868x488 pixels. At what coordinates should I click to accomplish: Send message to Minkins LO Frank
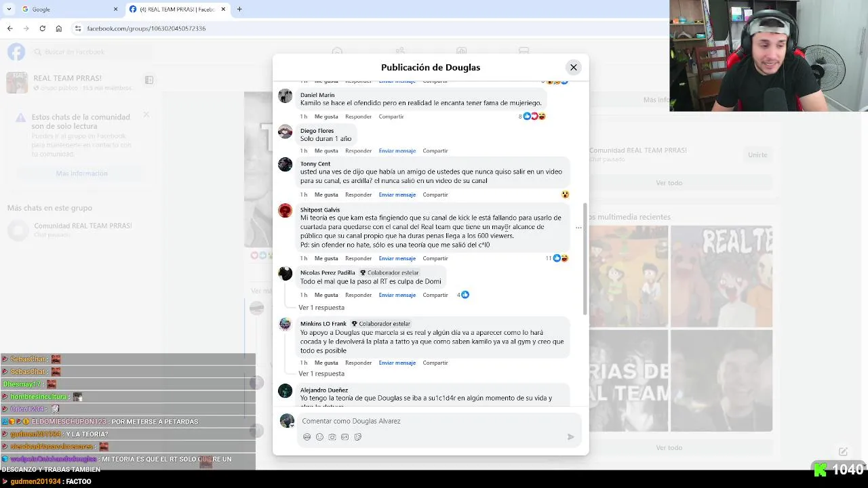[397, 363]
